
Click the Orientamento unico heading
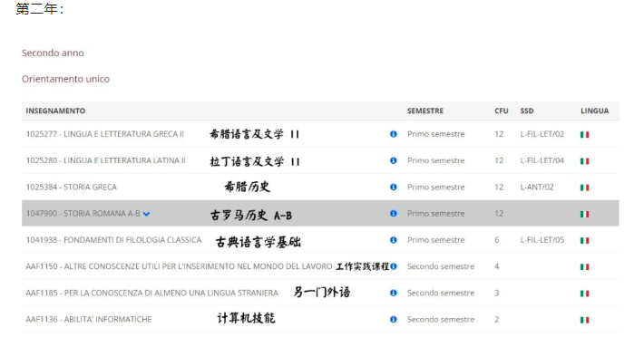65,79
